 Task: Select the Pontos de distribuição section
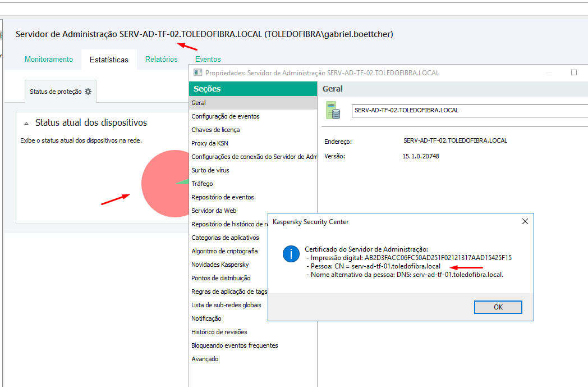229,278
